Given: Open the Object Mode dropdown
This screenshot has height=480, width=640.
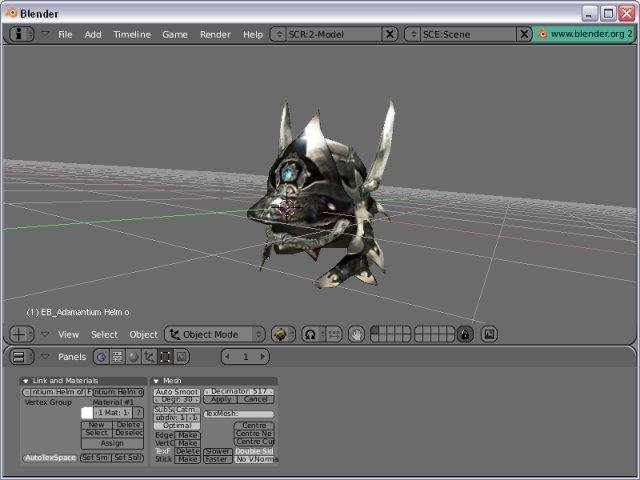Looking at the screenshot, I should tap(215, 334).
